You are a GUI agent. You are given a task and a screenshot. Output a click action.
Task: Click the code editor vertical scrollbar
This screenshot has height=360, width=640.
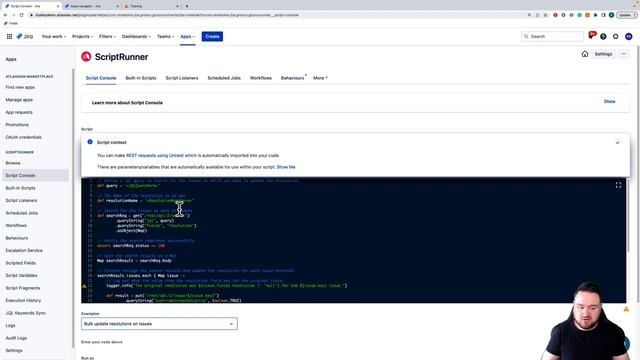point(628,216)
